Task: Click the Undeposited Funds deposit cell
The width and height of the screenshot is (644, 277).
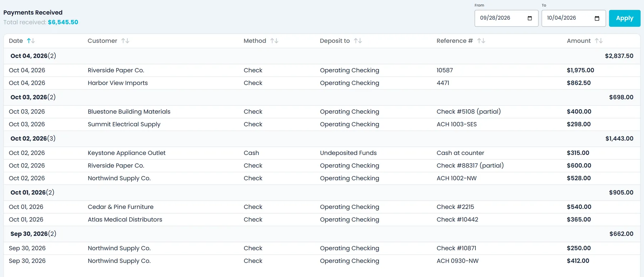Action: point(348,153)
